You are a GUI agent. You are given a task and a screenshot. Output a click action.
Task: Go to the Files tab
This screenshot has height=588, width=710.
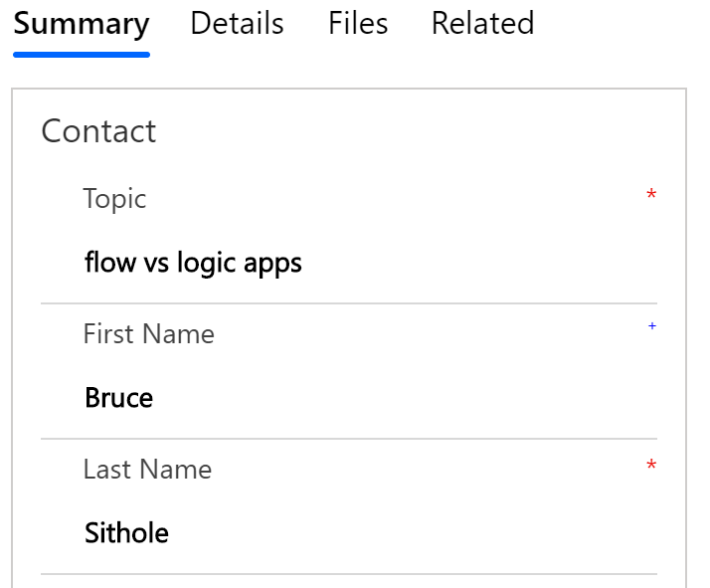click(x=358, y=24)
